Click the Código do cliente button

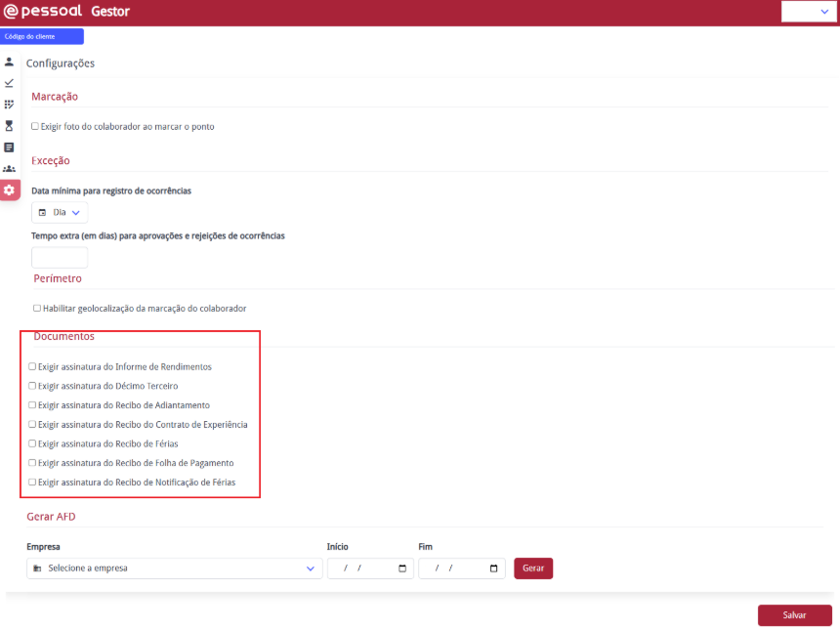point(42,36)
